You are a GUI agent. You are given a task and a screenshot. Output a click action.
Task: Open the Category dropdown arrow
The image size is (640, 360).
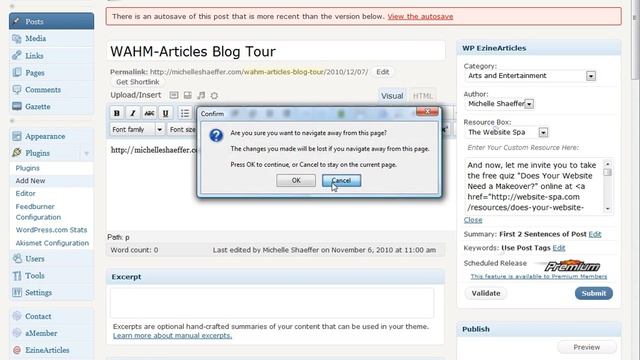591,76
